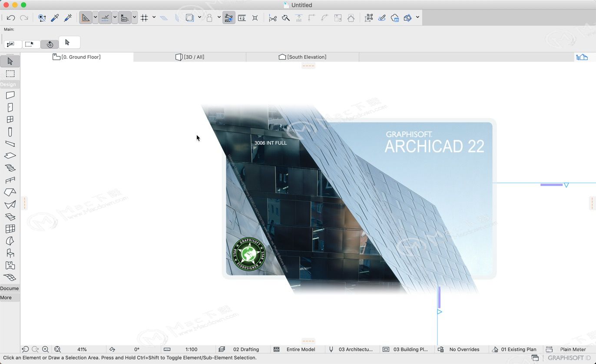Open the Measure tool with ruler icon

click(242, 18)
